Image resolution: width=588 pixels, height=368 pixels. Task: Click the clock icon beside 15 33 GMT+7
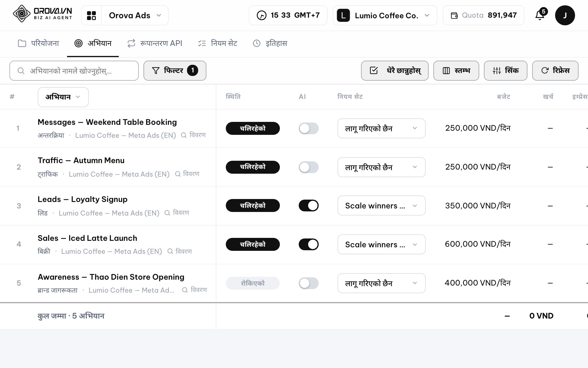coord(261,15)
